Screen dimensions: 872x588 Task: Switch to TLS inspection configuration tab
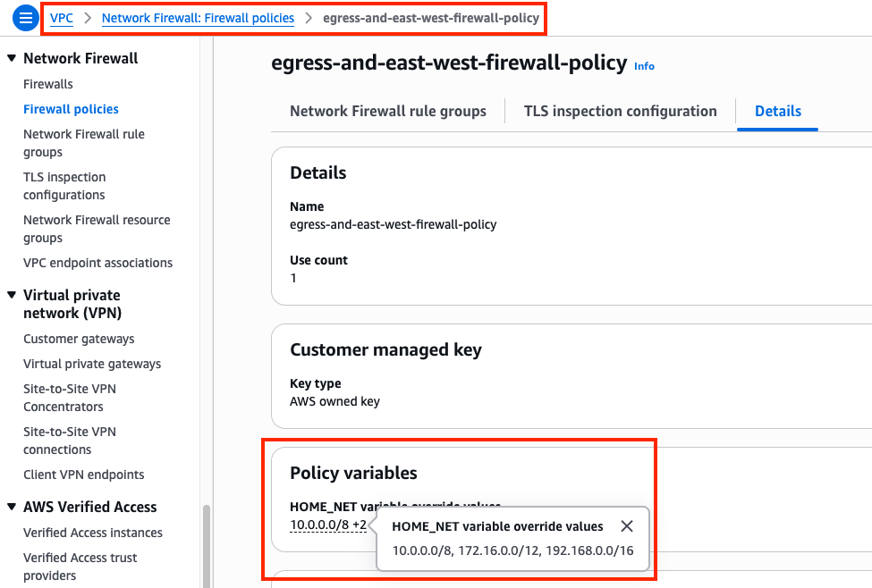point(620,111)
